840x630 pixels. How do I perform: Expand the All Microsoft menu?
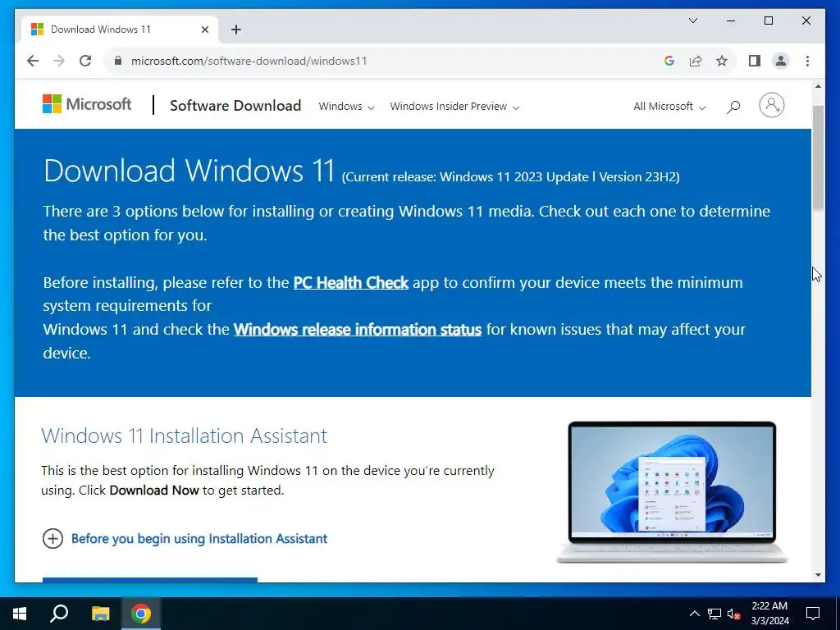[x=669, y=107]
